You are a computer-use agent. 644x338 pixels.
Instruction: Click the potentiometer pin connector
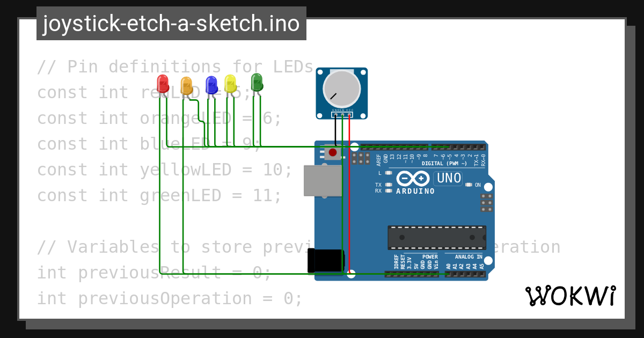342,114
